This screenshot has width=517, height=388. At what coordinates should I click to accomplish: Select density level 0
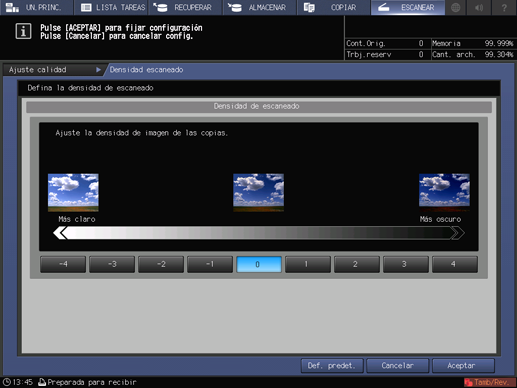259,264
